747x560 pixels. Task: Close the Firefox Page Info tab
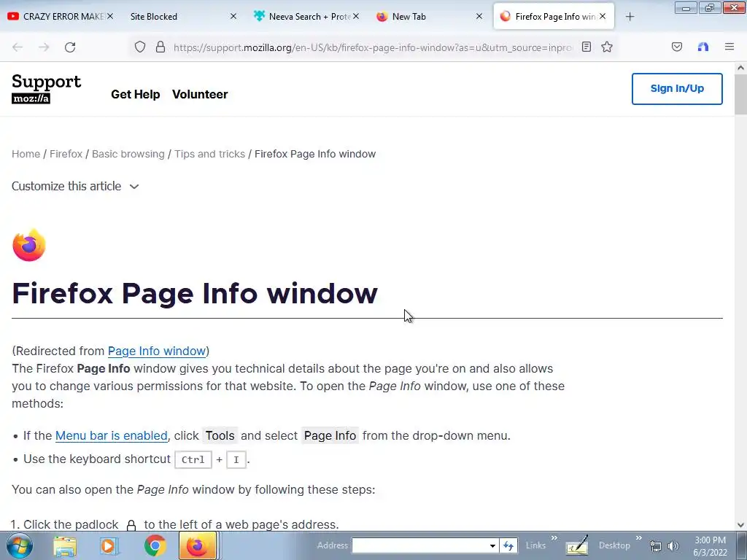[x=603, y=16]
